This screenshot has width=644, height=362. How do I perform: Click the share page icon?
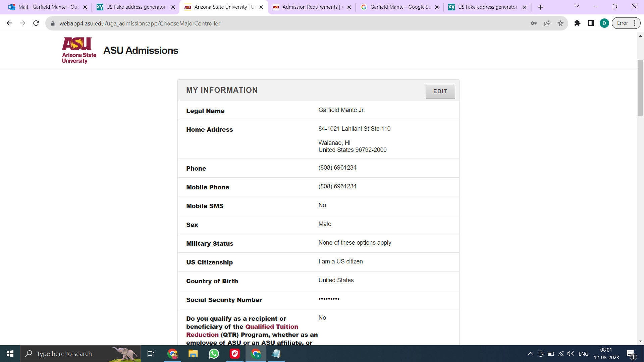pyautogui.click(x=547, y=23)
